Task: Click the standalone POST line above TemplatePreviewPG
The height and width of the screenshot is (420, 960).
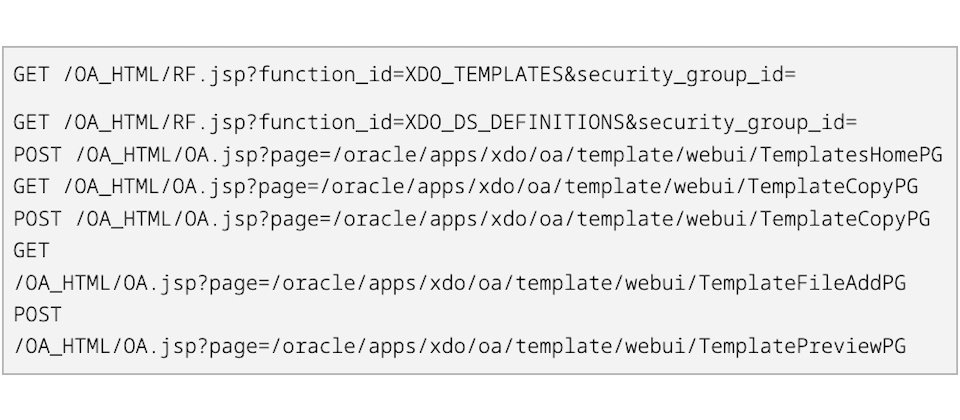Action: click(x=38, y=315)
